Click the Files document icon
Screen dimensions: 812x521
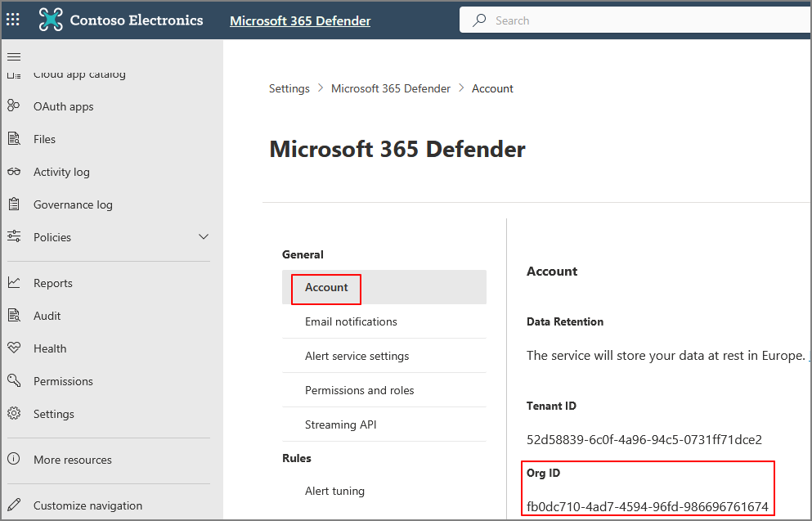(14, 139)
